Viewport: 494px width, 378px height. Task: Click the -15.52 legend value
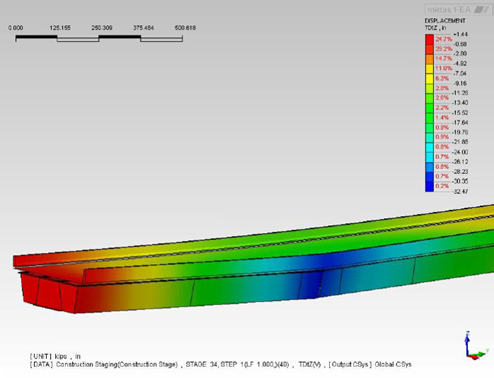point(460,113)
